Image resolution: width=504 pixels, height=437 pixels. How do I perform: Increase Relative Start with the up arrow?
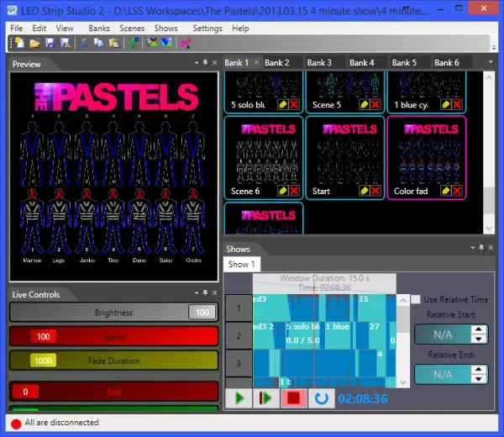click(x=479, y=329)
